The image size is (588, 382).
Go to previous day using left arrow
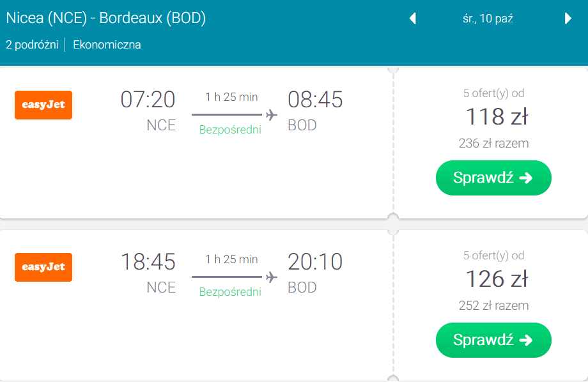pyautogui.click(x=413, y=19)
